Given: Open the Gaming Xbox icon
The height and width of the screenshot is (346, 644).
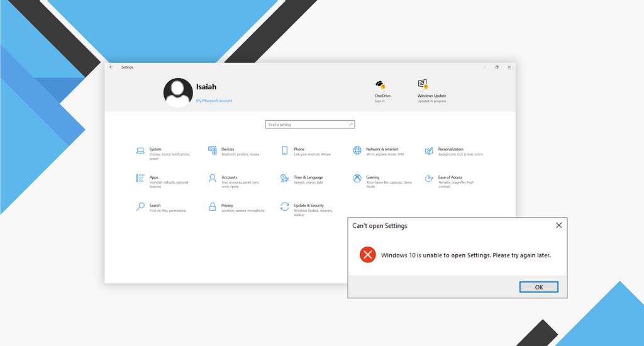Looking at the screenshot, I should pyautogui.click(x=357, y=178).
